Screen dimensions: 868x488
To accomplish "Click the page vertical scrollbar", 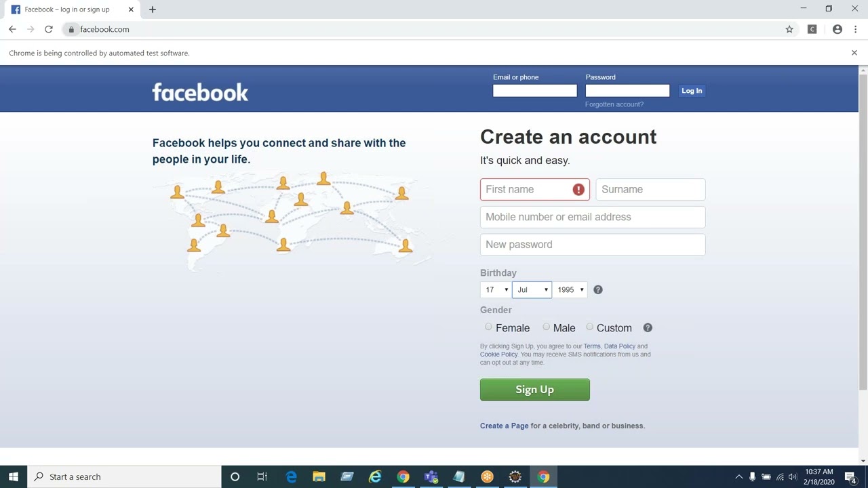I will [863, 230].
